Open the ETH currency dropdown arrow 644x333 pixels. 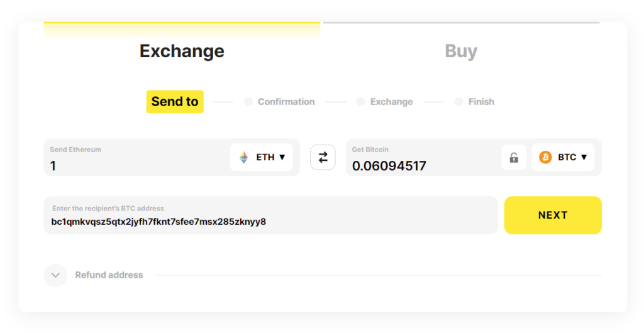point(282,157)
